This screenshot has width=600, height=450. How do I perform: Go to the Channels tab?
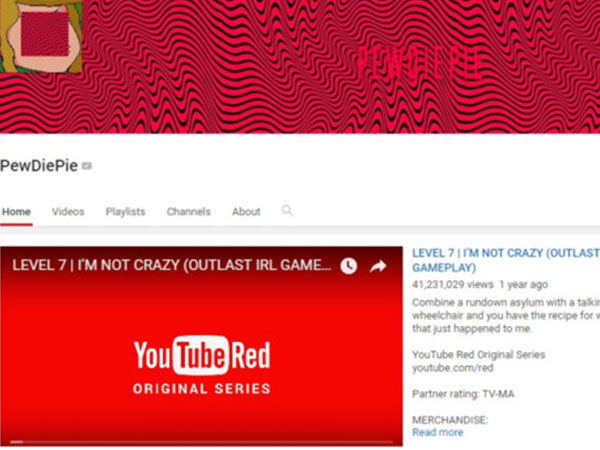tap(188, 212)
